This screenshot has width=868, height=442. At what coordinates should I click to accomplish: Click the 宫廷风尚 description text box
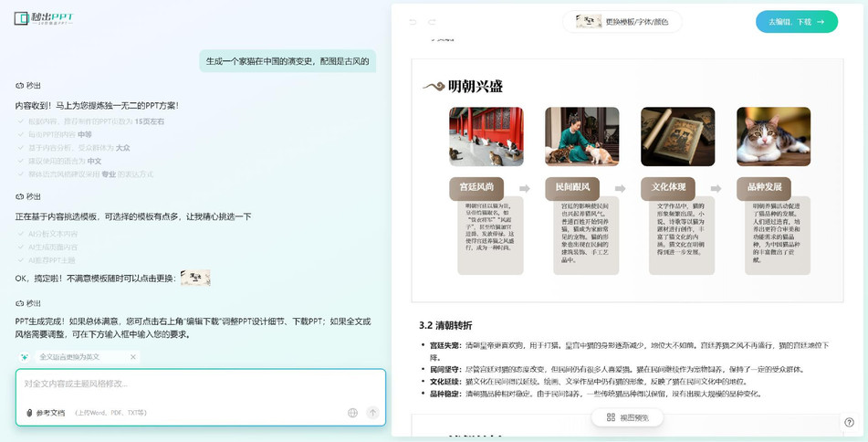[x=490, y=235]
